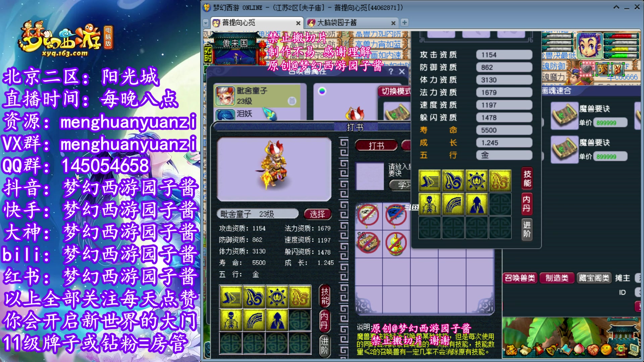Click the green experience bar at top right
The width and height of the screenshot is (644, 362).
tap(622, 56)
